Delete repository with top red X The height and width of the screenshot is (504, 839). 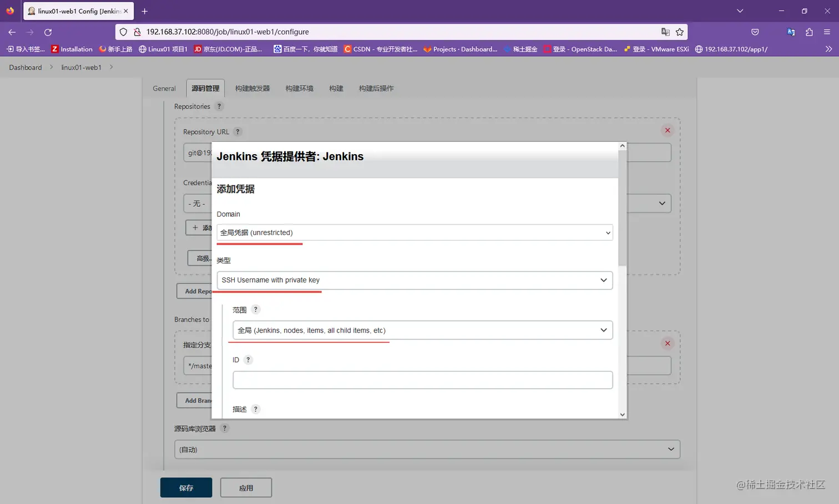pos(668,130)
